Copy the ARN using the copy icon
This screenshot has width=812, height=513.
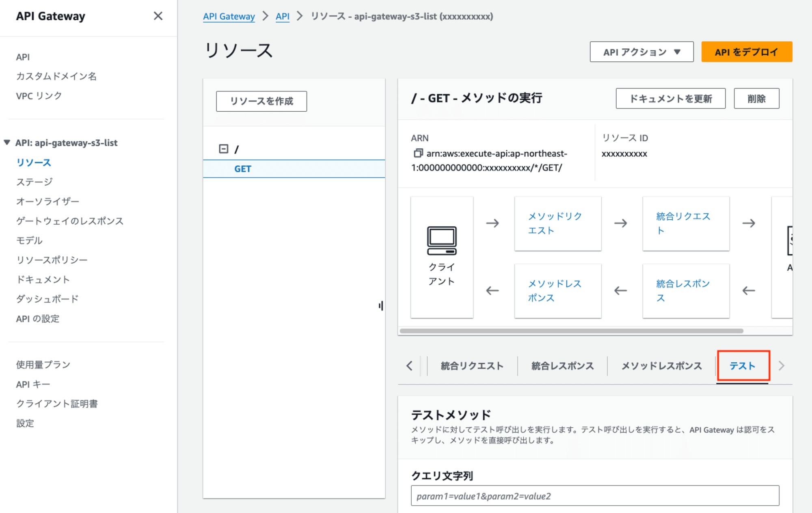click(418, 153)
